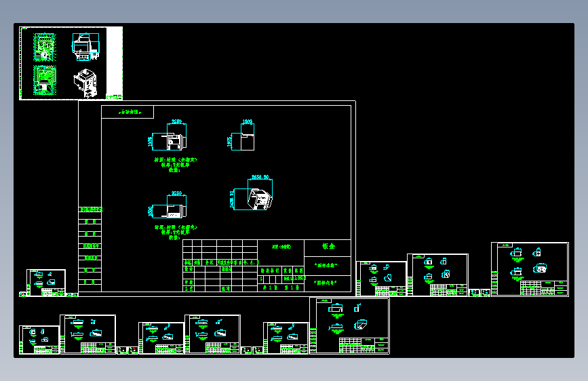Click the upper 3250 dimension text
This screenshot has width=588, height=381.
[176, 121]
